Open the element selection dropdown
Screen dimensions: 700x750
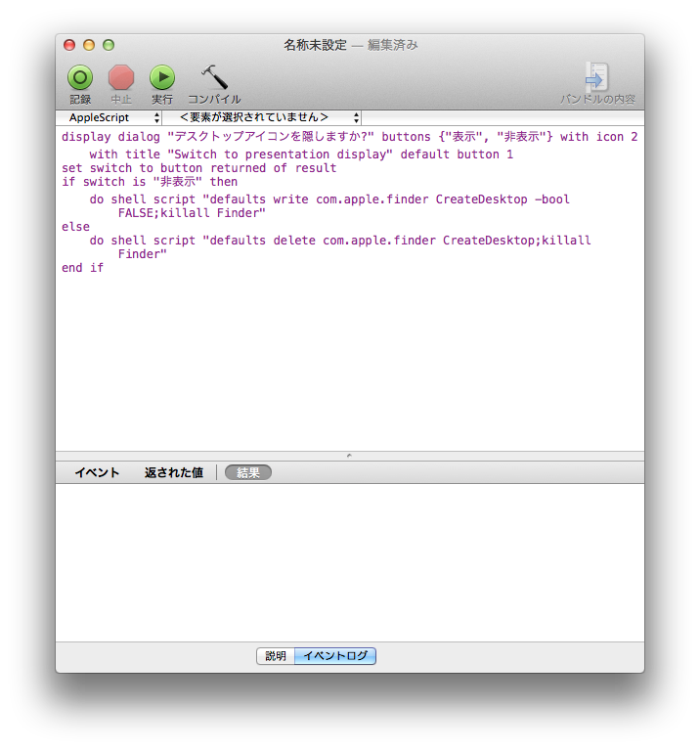tap(262, 117)
